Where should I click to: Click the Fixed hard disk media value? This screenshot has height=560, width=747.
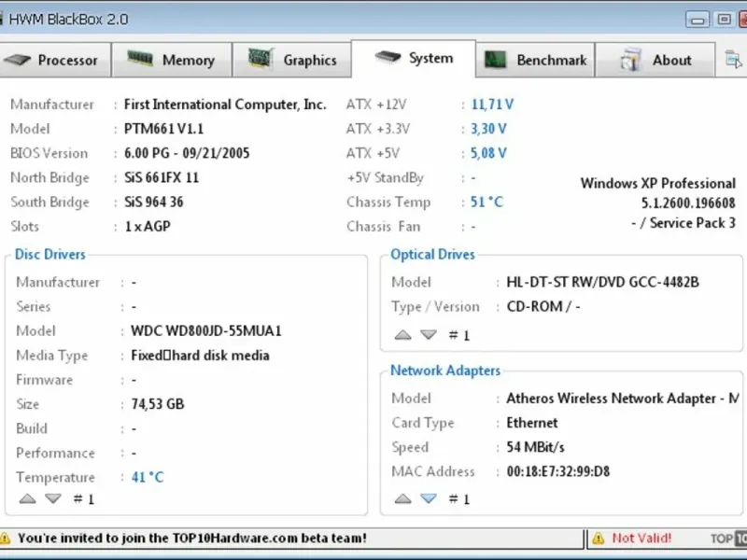point(200,356)
